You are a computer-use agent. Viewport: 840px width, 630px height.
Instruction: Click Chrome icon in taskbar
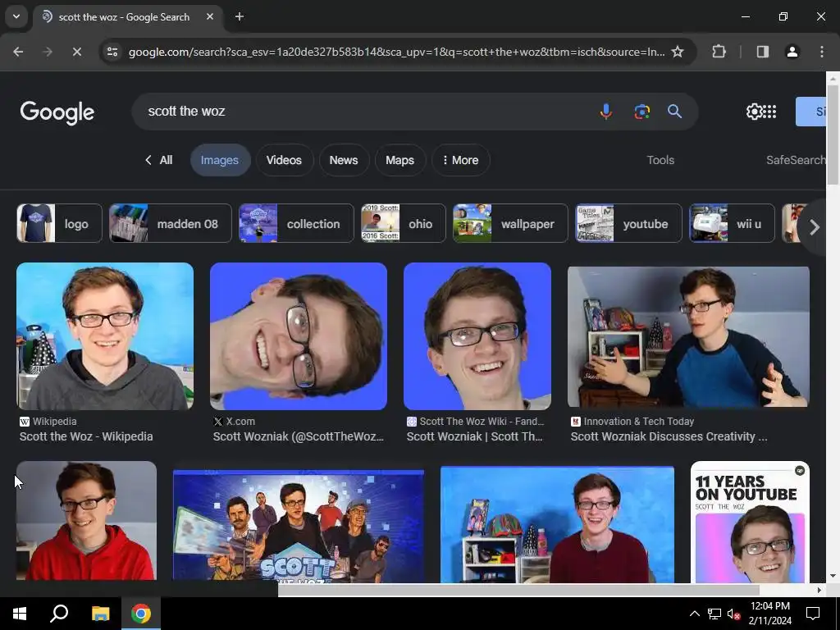click(141, 614)
